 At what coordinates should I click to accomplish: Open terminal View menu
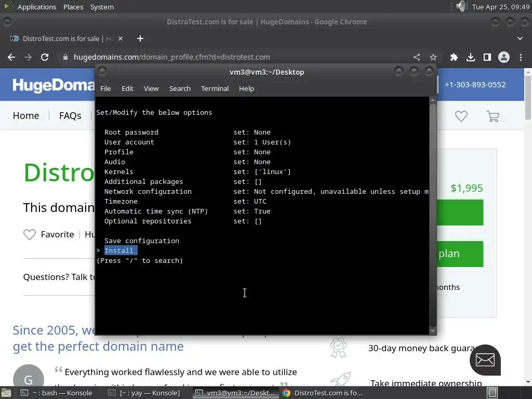151,88
